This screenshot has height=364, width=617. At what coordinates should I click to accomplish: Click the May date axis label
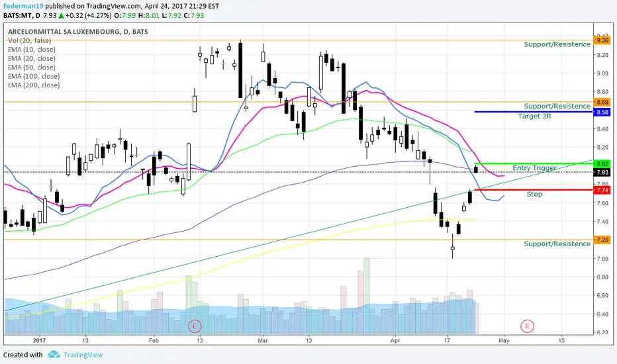pyautogui.click(x=504, y=340)
